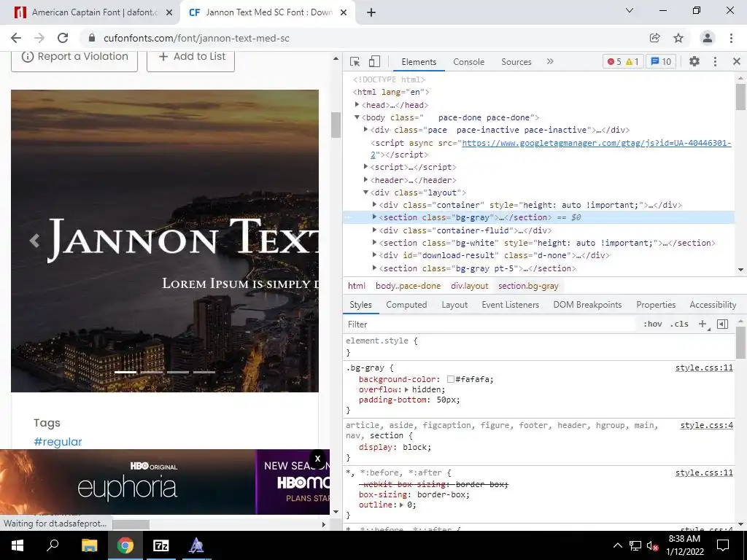Select the second carousel slide indicator
The image size is (747, 560).
[x=152, y=372]
